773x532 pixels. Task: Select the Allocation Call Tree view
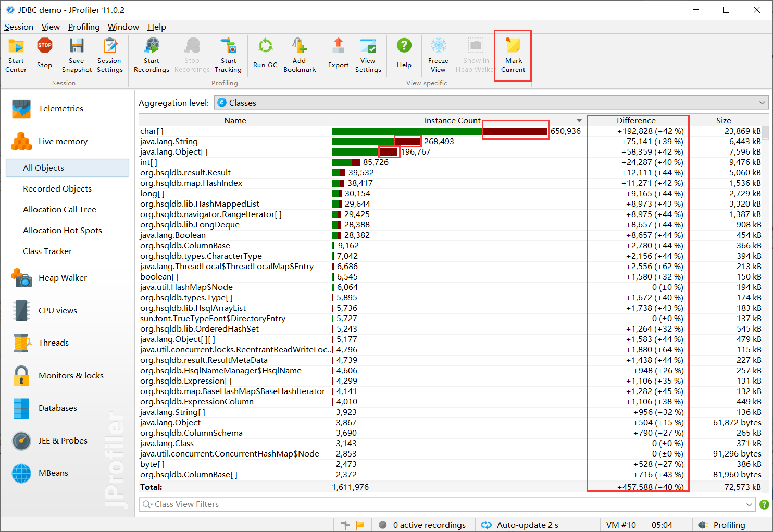tap(59, 209)
